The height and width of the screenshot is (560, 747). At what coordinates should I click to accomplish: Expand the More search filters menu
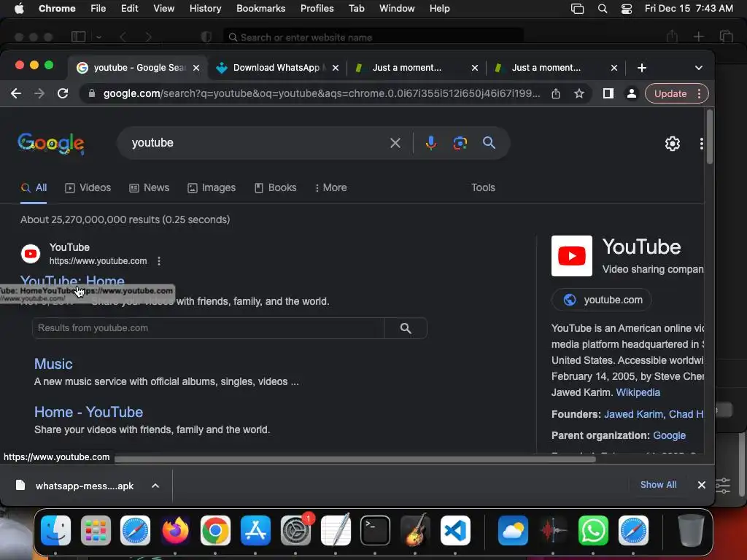click(x=330, y=187)
